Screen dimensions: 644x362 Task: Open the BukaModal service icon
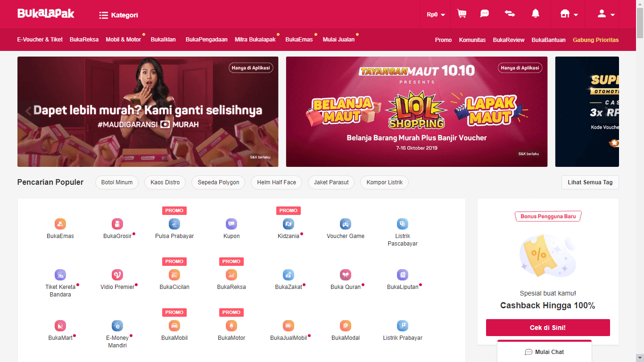(346, 326)
